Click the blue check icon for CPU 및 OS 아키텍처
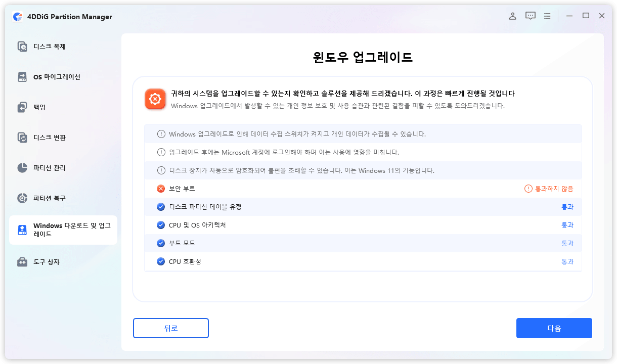The width and height of the screenshot is (617, 364). [x=161, y=225]
